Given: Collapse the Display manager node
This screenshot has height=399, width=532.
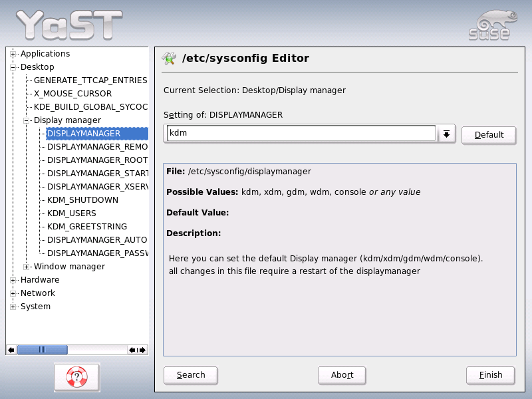Looking at the screenshot, I should [x=26, y=120].
